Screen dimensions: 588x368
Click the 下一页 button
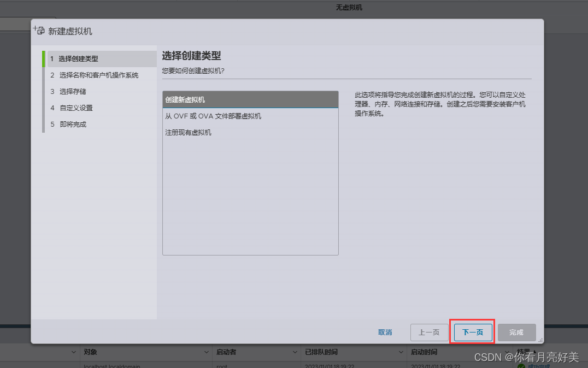coord(473,333)
